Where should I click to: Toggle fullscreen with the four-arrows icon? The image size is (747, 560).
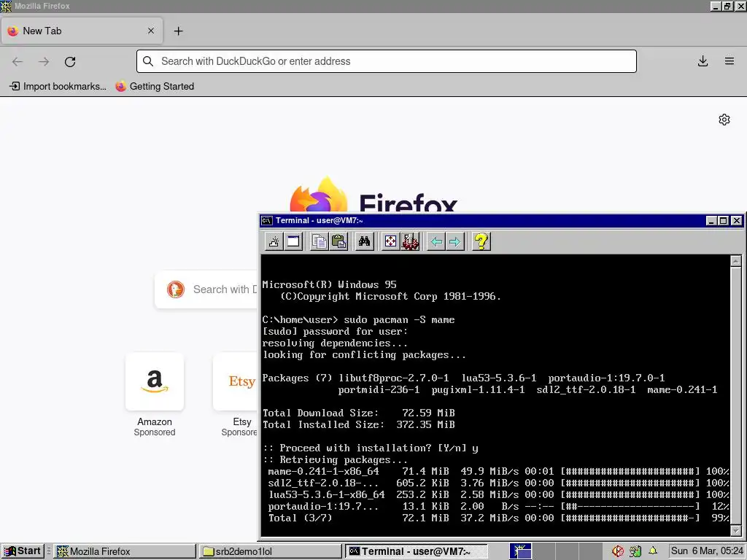coord(390,241)
